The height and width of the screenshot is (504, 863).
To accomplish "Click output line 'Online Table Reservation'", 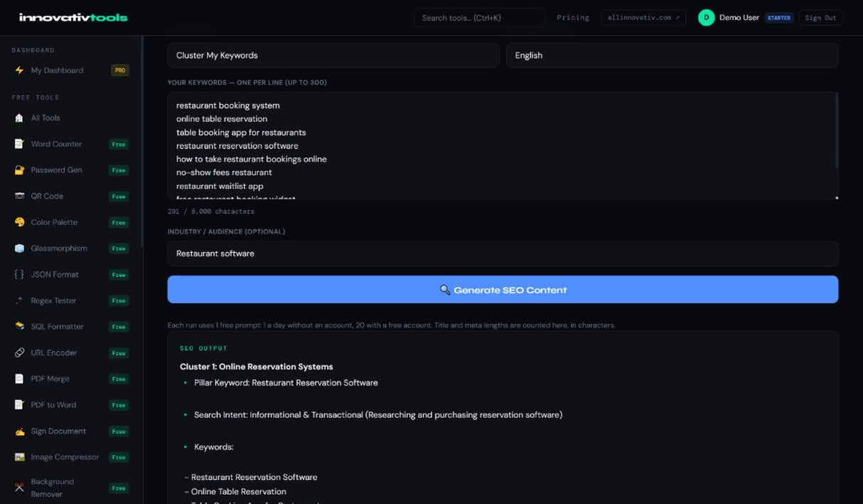I will point(239,492).
